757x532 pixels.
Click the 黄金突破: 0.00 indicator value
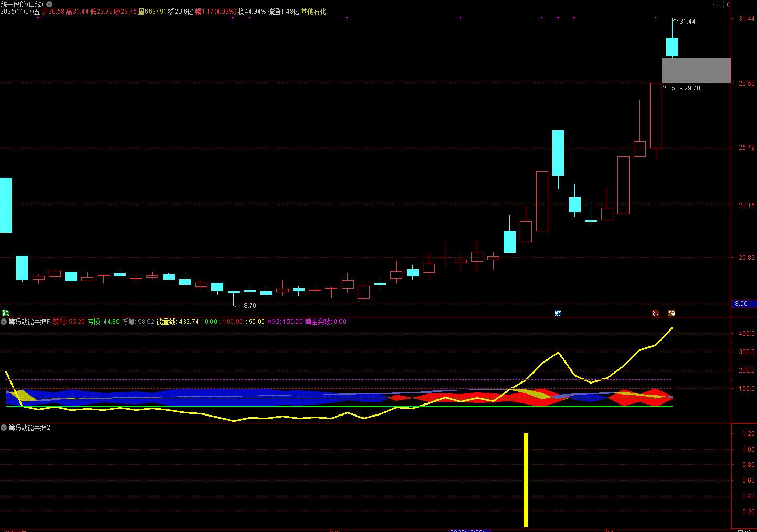tap(325, 322)
